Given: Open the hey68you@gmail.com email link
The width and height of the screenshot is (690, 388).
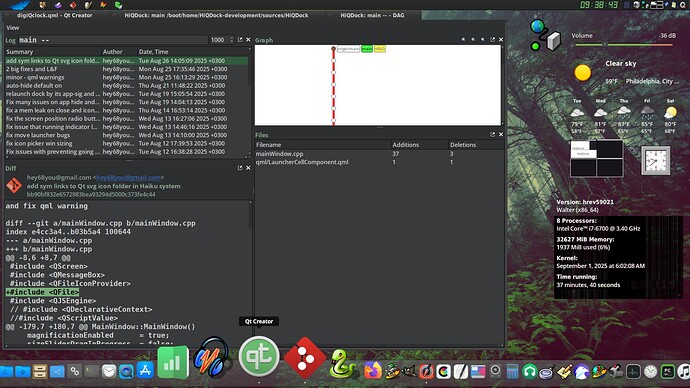Looking at the screenshot, I should click(128, 177).
